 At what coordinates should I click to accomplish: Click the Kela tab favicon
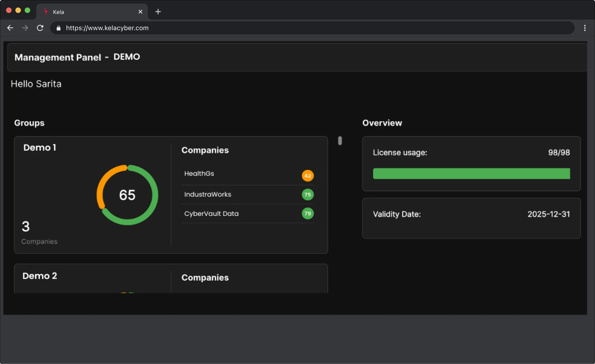[x=46, y=12]
